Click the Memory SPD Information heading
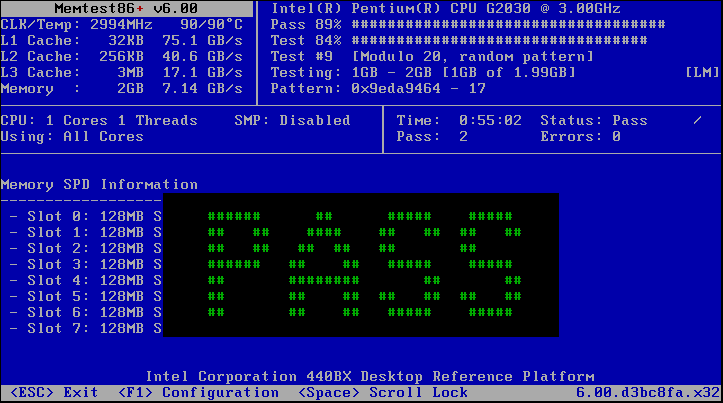This screenshot has height=403, width=723. coord(99,185)
